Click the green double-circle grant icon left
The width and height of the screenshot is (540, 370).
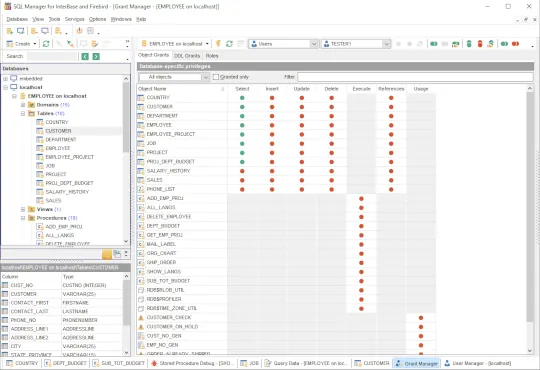point(434,44)
